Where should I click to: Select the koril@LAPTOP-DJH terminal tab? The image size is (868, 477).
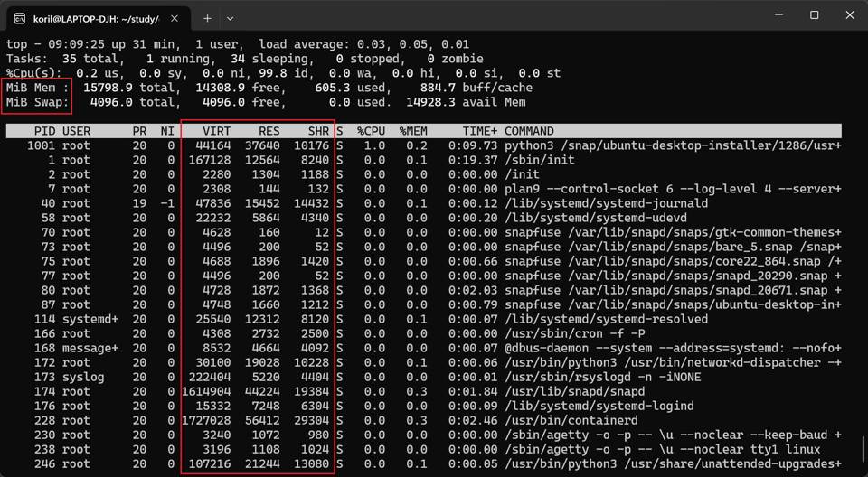point(95,18)
